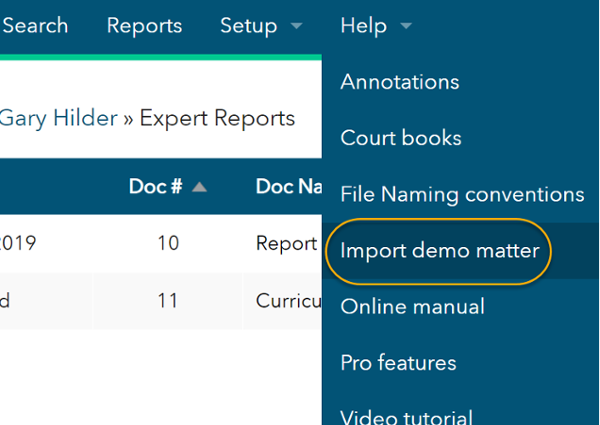Viewport: 600px width, 425px height.
Task: Expand the Setup dropdown arrow
Action: [296, 27]
